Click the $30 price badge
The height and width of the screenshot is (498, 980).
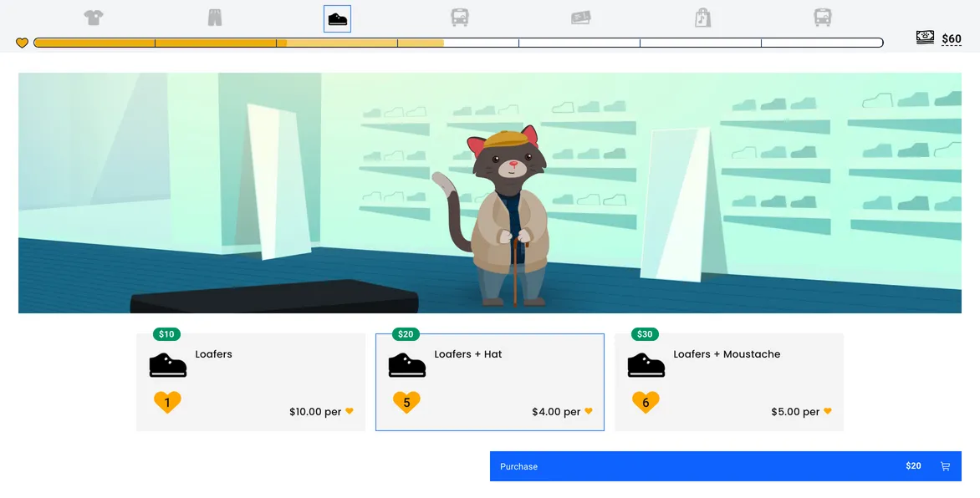click(x=645, y=334)
